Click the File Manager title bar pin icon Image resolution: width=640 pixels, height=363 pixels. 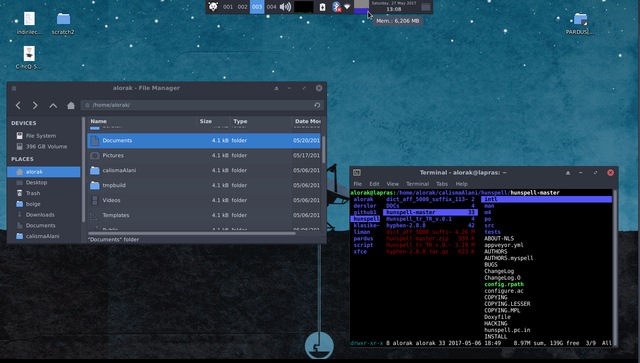(276, 88)
